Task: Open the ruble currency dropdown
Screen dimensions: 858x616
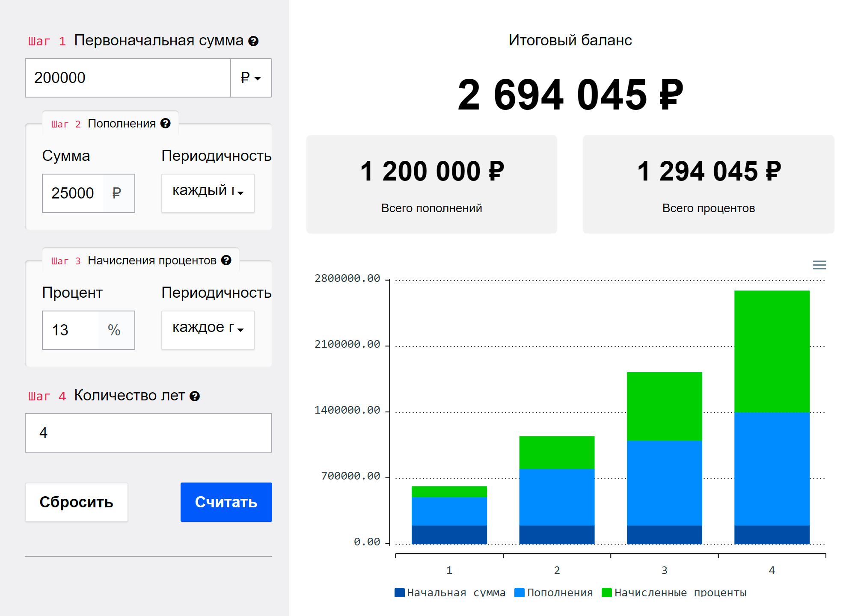Action: click(x=251, y=78)
